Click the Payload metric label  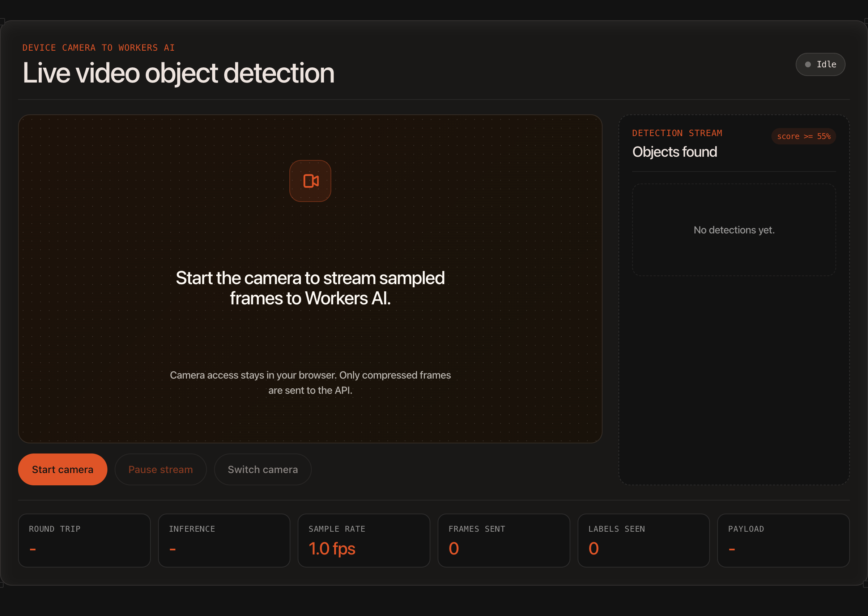746,529
